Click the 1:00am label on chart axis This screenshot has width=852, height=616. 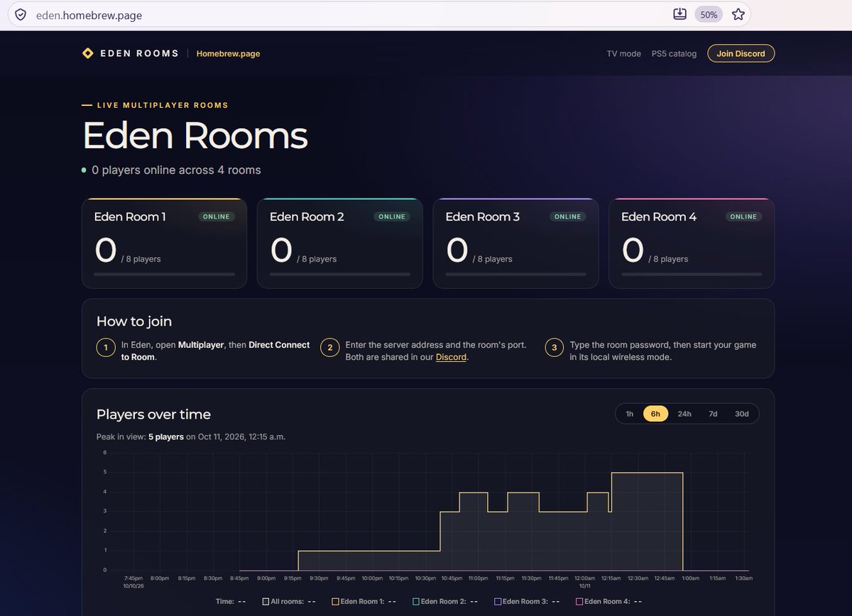tap(690, 578)
